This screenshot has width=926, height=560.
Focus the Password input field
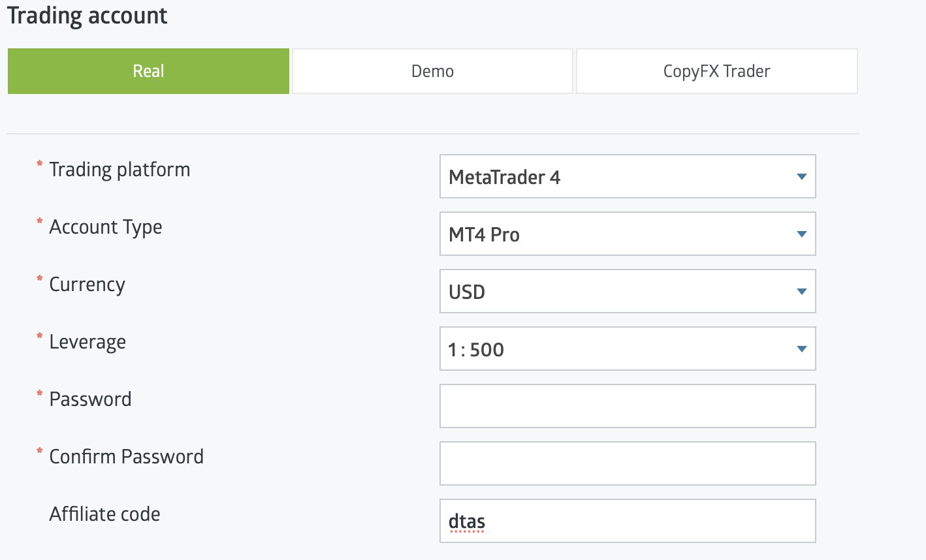point(627,406)
